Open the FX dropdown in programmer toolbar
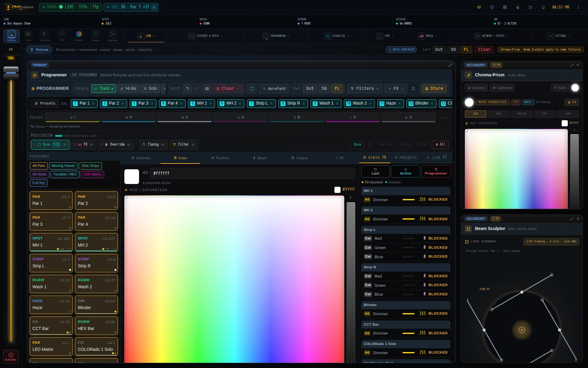This screenshot has width=588, height=368. tap(396, 89)
